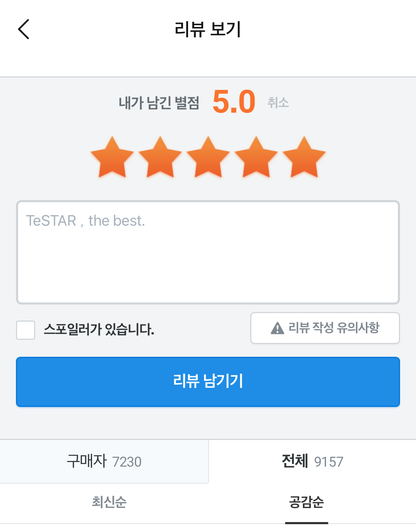416x532 pixels.
Task: Sort reviews by 공감순
Action: (x=306, y=502)
